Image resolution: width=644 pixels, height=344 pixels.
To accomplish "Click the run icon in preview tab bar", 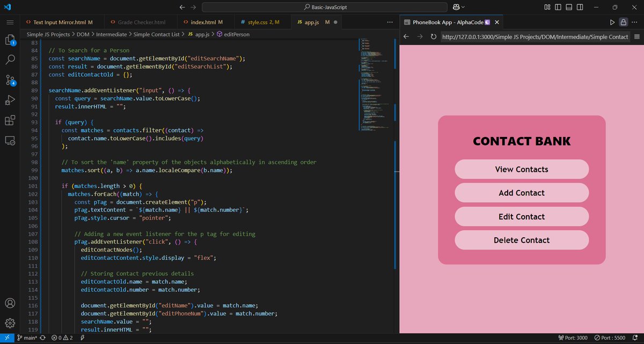I will tap(612, 23).
